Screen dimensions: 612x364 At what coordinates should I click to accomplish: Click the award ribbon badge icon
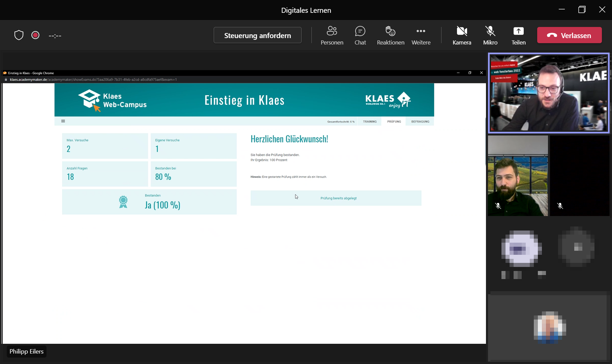coord(123,202)
